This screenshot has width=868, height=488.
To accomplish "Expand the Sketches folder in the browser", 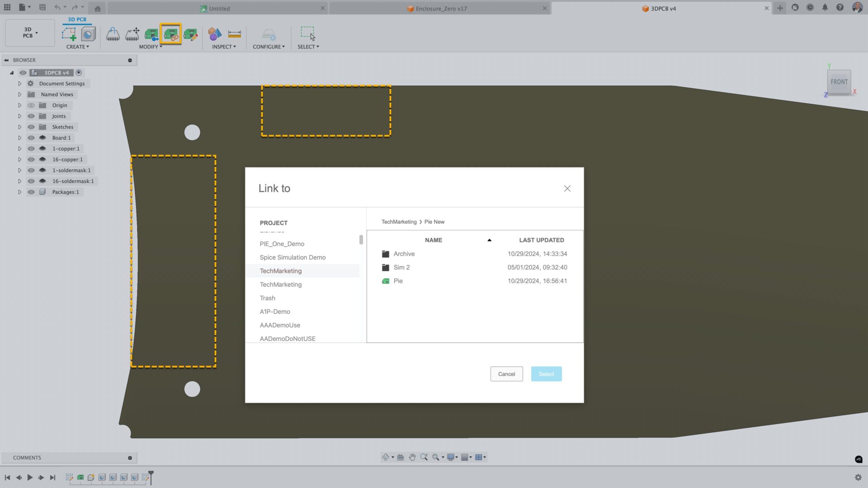I will coord(19,127).
